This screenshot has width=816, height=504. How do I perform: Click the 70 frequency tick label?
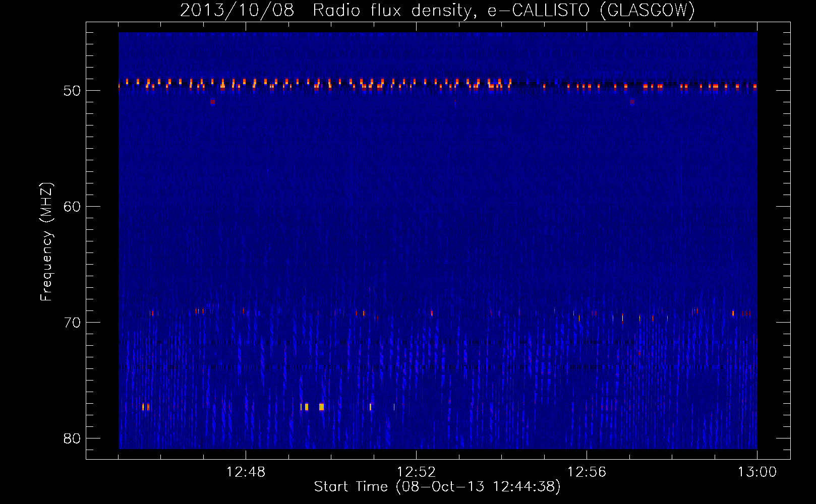pyautogui.click(x=72, y=323)
